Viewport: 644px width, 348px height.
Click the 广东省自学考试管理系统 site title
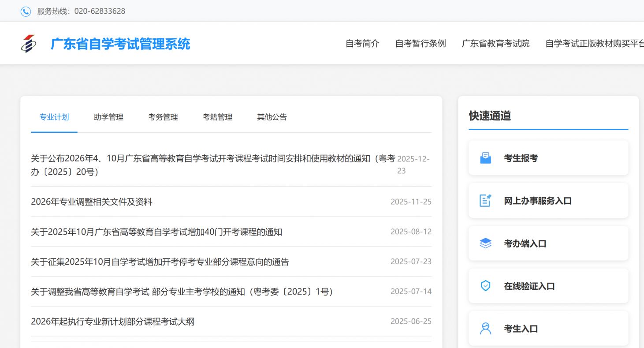coord(120,44)
